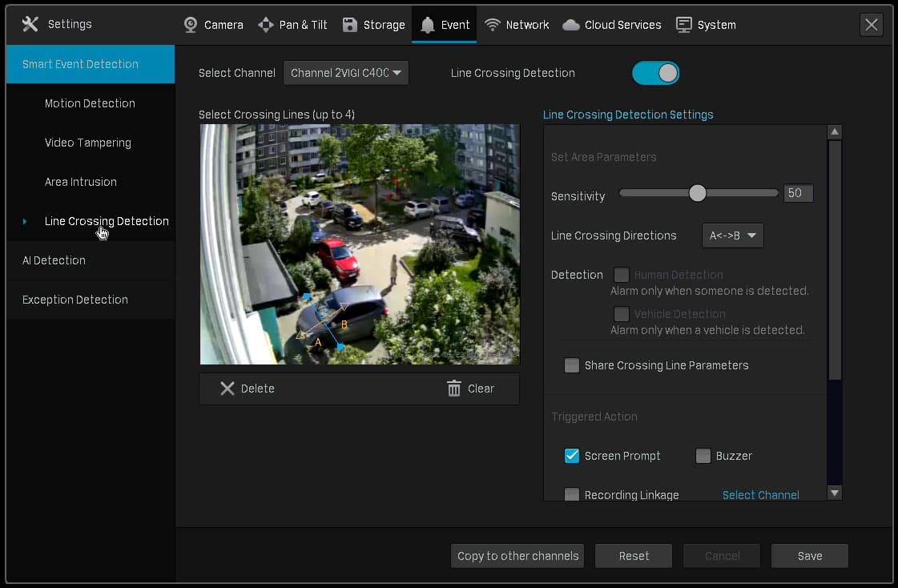Click the Network wifi icon

pos(492,25)
